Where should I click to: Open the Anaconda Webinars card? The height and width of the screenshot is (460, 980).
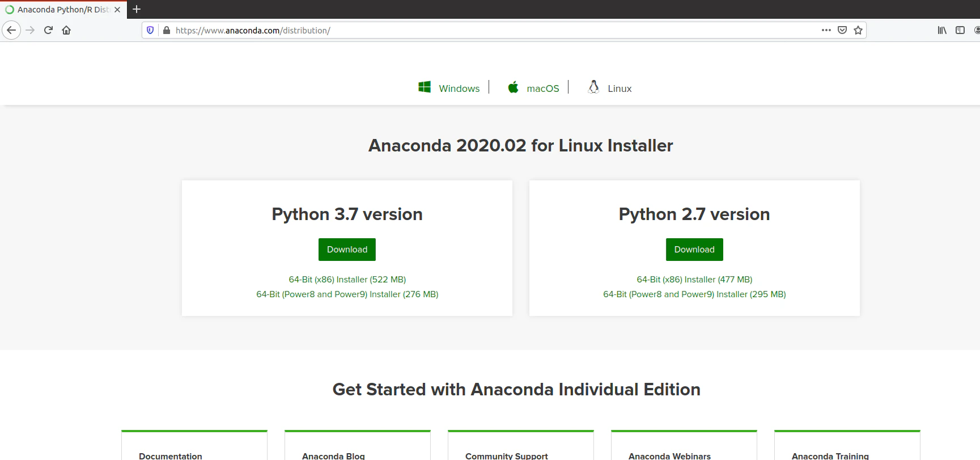(x=684, y=446)
